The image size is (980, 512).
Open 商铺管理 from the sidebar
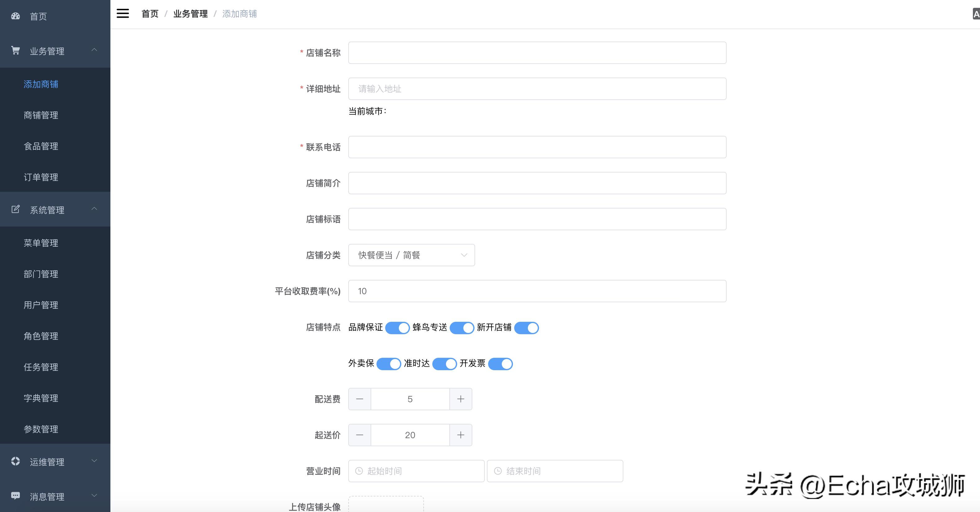41,115
